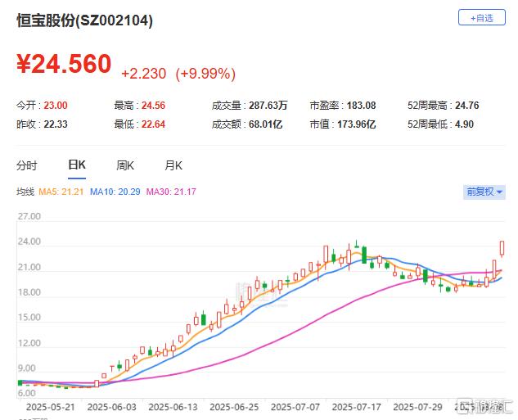Image resolution: width=518 pixels, height=420 pixels.
Task: Click x-axis date 2025-05-21
Action: (x=51, y=407)
